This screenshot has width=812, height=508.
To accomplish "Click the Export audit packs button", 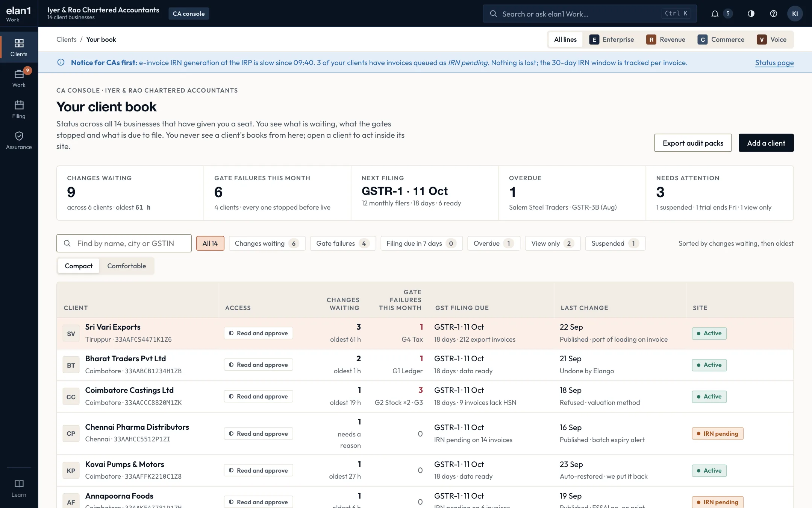I will tap(693, 143).
